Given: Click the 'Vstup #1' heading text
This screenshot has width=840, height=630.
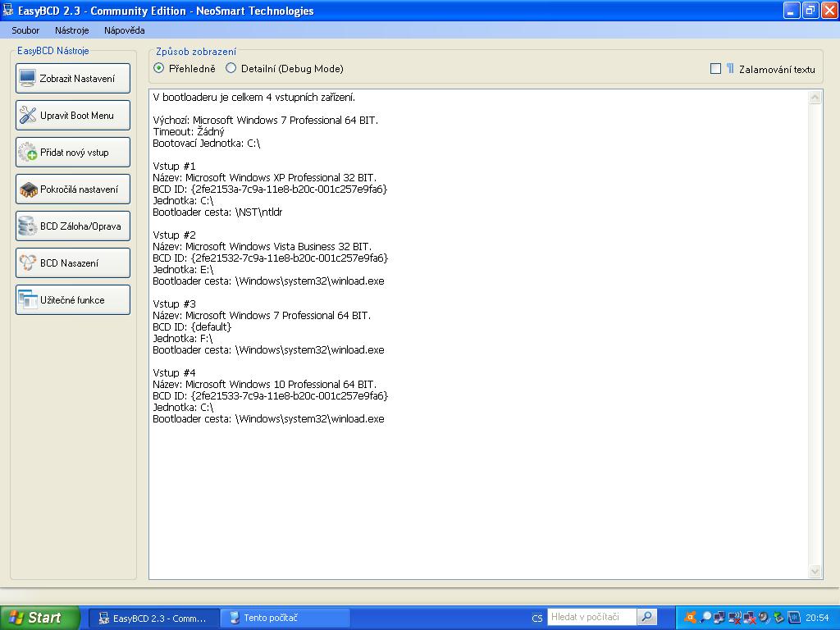Looking at the screenshot, I should click(174, 166).
